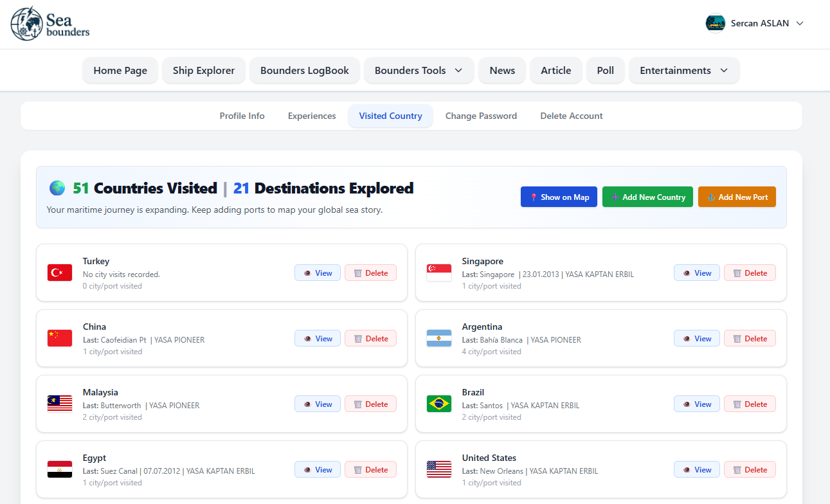Click the Singapore flag icon
The width and height of the screenshot is (830, 504).
(x=439, y=273)
